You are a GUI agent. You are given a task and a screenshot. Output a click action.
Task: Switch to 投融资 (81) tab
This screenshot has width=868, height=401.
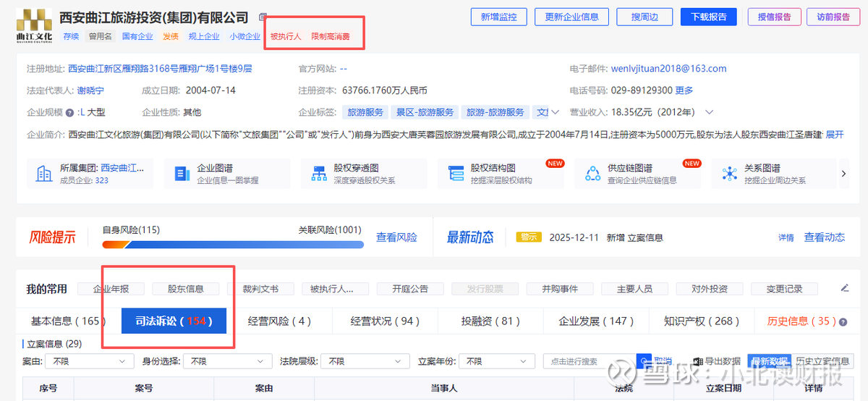(491, 321)
